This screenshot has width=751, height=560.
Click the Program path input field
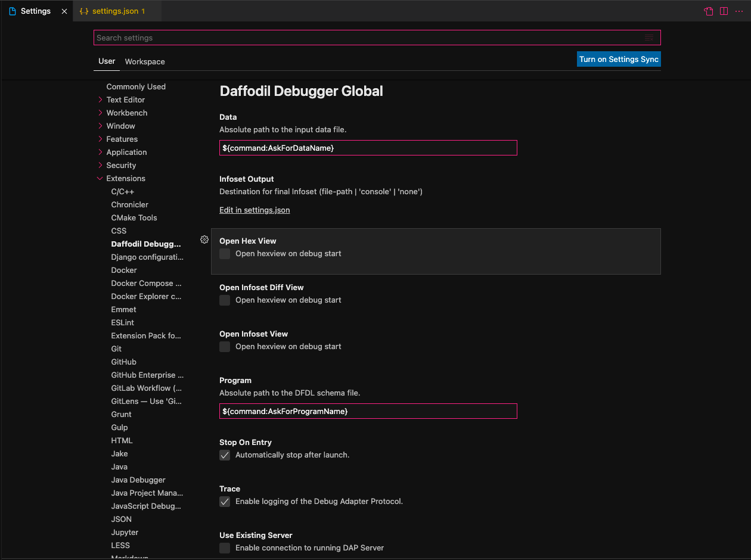(x=368, y=411)
